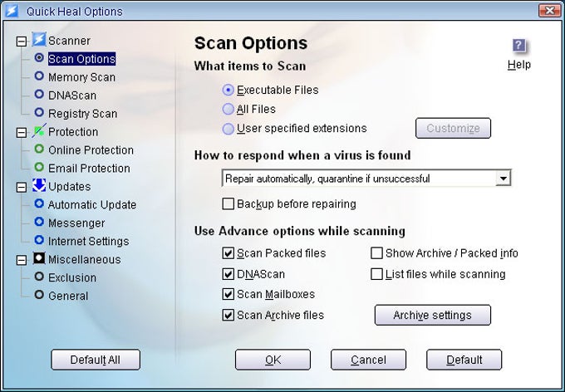Select the All Files radio button
This screenshot has width=565, height=392.
tap(228, 109)
